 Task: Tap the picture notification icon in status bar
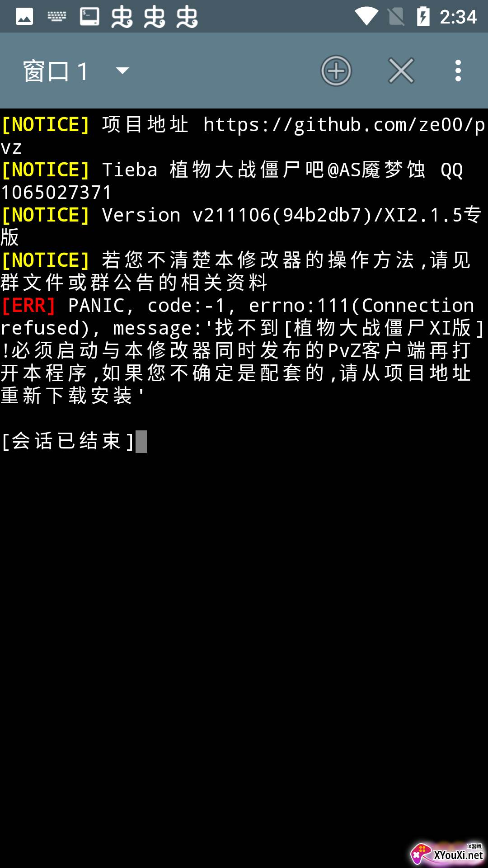pos(24,17)
